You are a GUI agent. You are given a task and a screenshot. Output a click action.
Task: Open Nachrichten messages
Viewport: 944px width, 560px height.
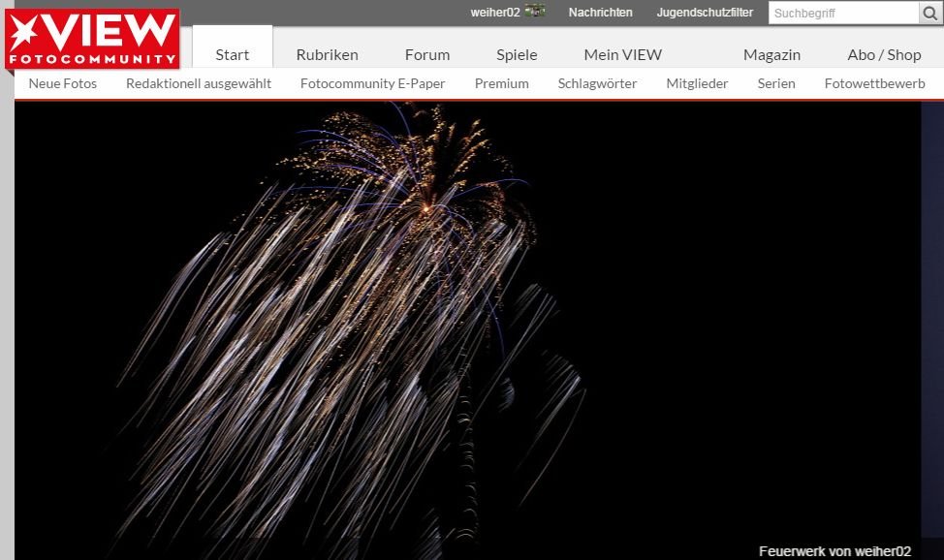coord(600,13)
